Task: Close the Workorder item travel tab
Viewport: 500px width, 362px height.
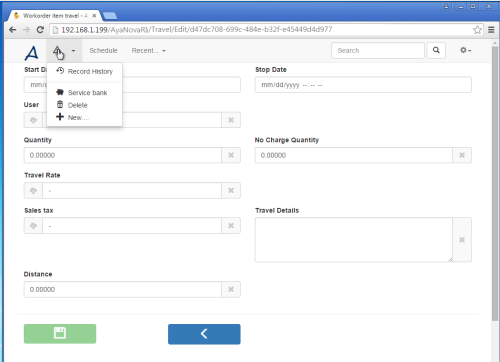Action: click(94, 16)
